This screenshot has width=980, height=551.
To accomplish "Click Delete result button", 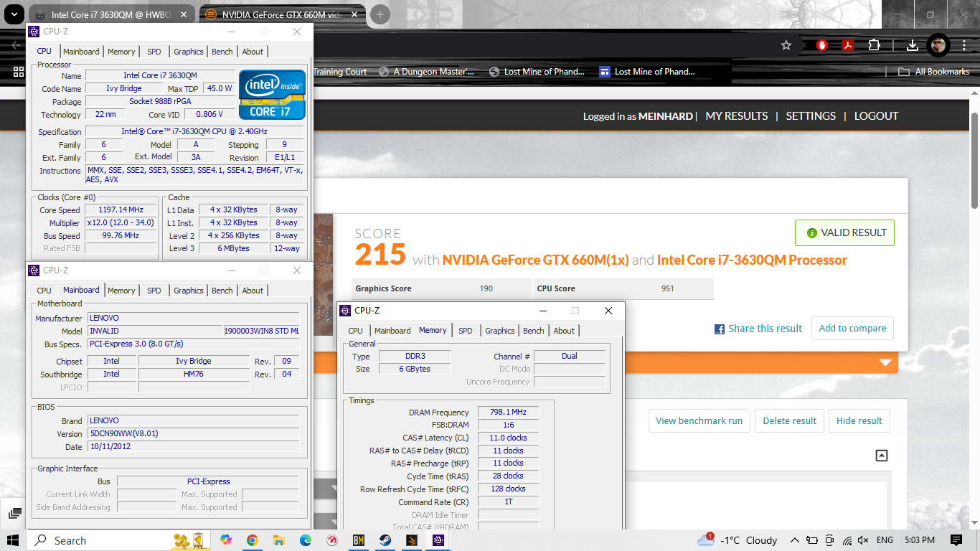I will (789, 421).
